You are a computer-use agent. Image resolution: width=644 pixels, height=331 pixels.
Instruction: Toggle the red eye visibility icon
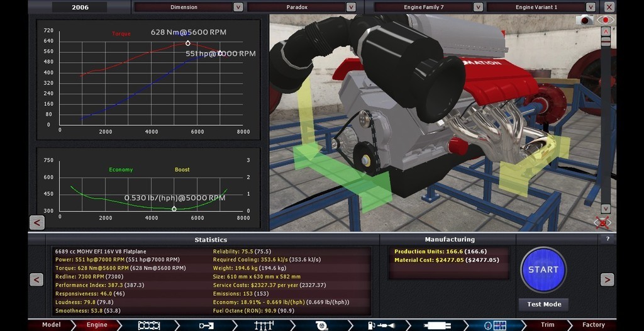(606, 20)
